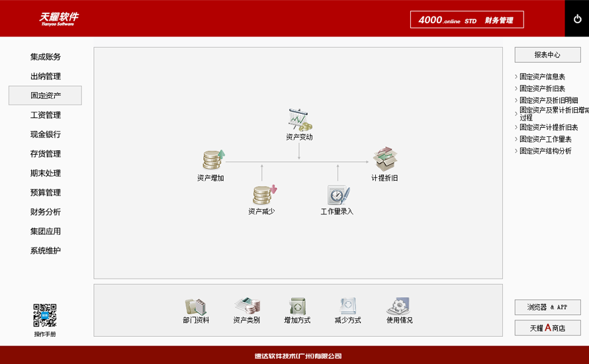Image resolution: width=589 pixels, height=364 pixels.
Task: Open 资产类别 icon
Action: (247, 305)
